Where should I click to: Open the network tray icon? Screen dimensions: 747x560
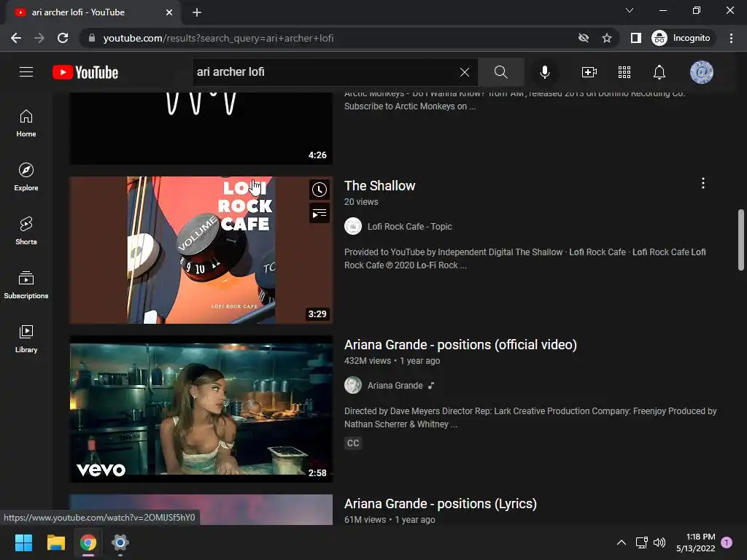click(x=642, y=542)
